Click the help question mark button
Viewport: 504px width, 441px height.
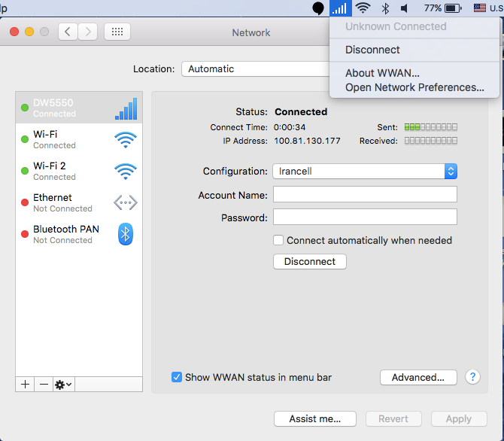pyautogui.click(x=472, y=377)
